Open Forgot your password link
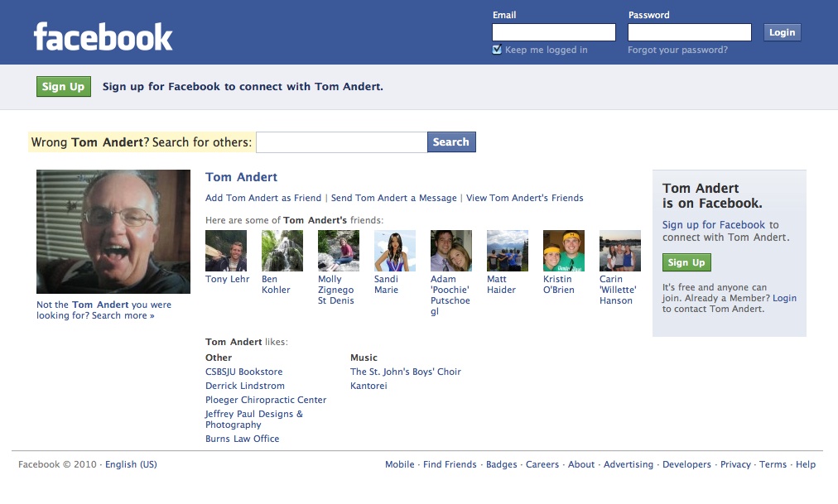Image resolution: width=838 pixels, height=504 pixels. click(677, 50)
